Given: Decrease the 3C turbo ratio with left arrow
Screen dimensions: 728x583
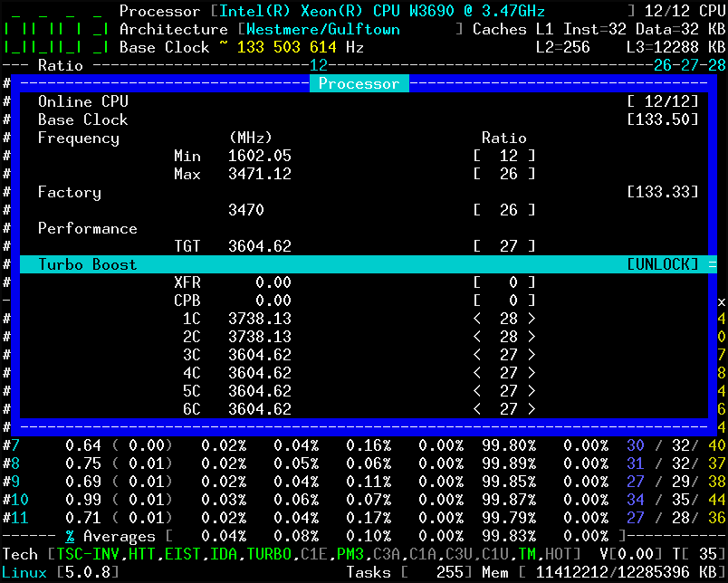Looking at the screenshot, I should [477, 355].
